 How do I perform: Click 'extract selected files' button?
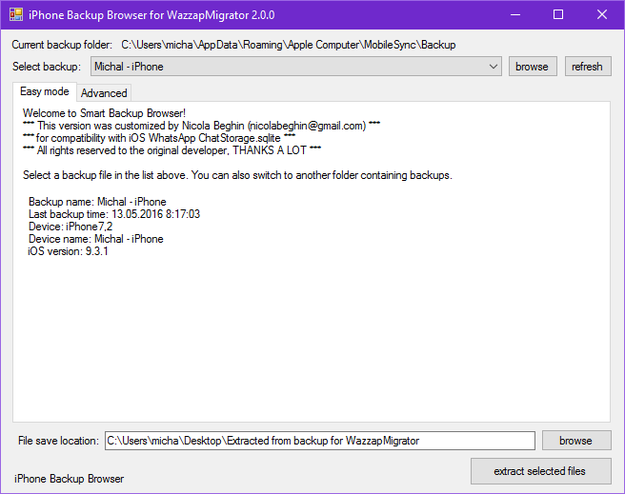pyautogui.click(x=540, y=471)
